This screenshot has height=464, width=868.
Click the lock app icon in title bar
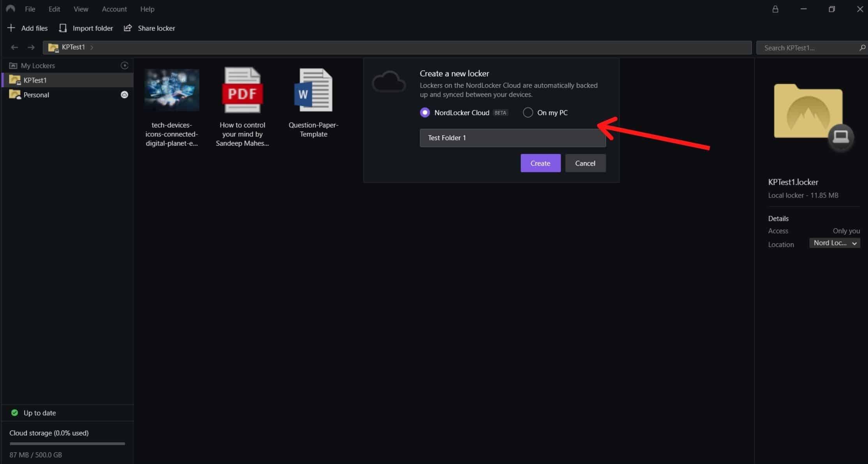(x=775, y=9)
